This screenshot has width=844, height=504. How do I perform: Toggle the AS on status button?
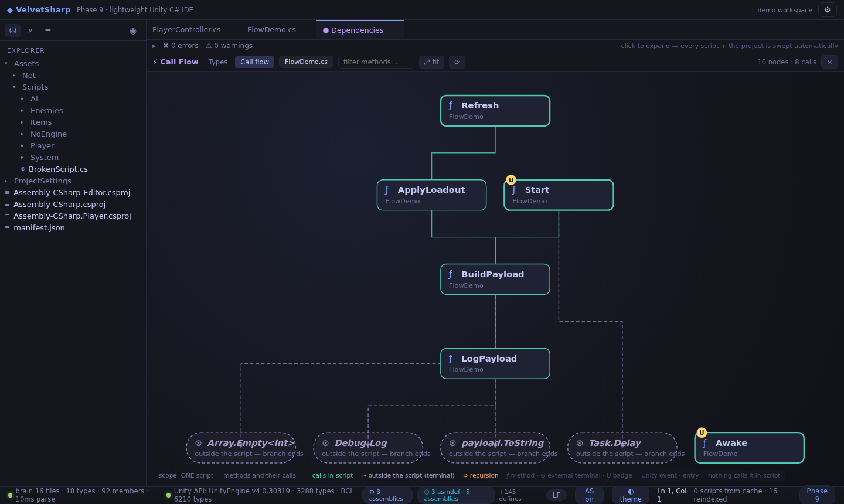[x=589, y=495]
